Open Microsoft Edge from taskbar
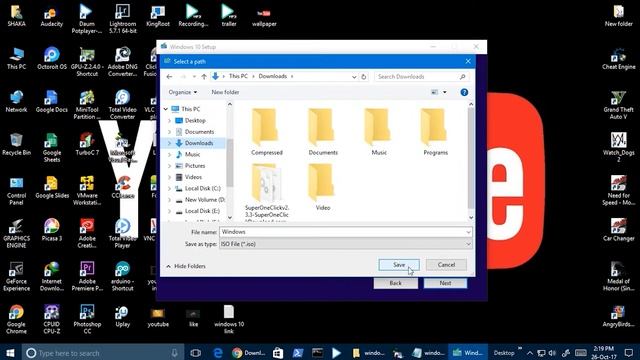 (218, 353)
